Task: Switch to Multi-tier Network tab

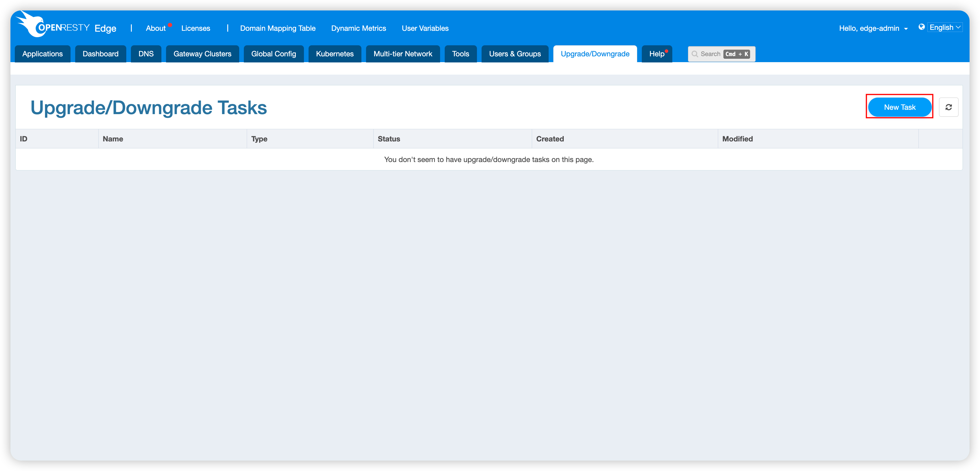Action: click(x=403, y=54)
